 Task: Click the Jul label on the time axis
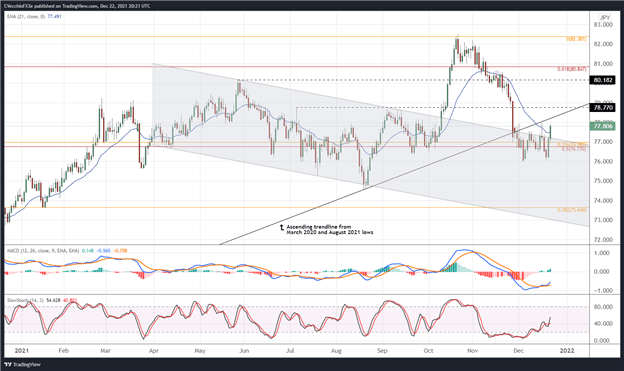point(290,351)
